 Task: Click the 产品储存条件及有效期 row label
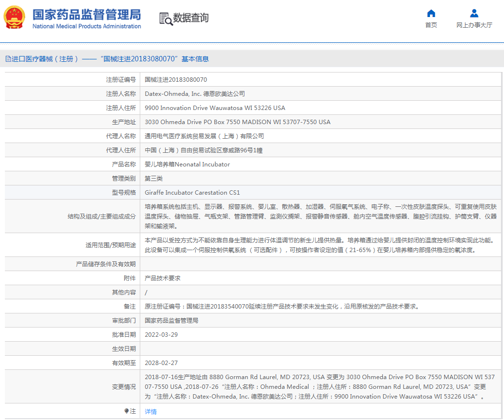[106, 264]
